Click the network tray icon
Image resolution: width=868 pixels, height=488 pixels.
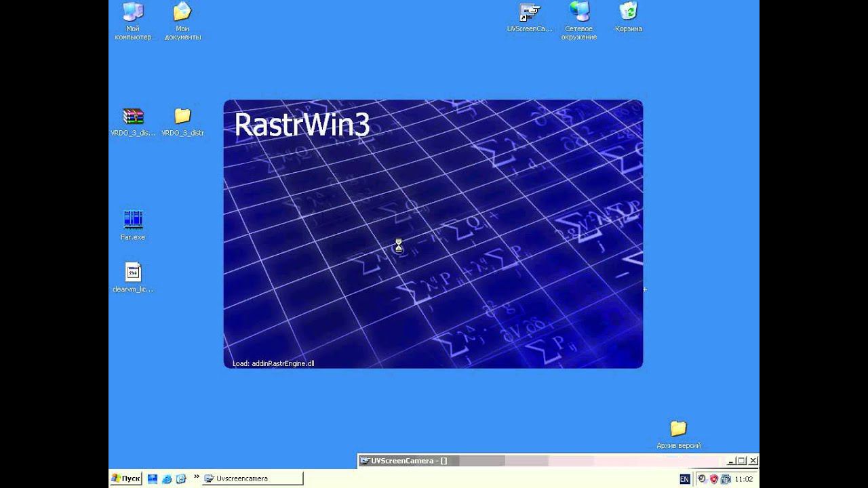[725, 479]
